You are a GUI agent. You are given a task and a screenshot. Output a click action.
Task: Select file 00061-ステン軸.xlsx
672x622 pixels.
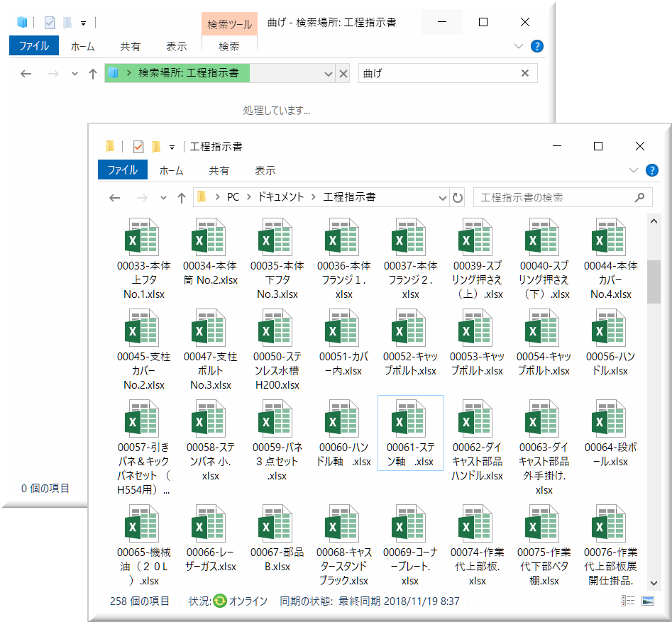tap(411, 433)
